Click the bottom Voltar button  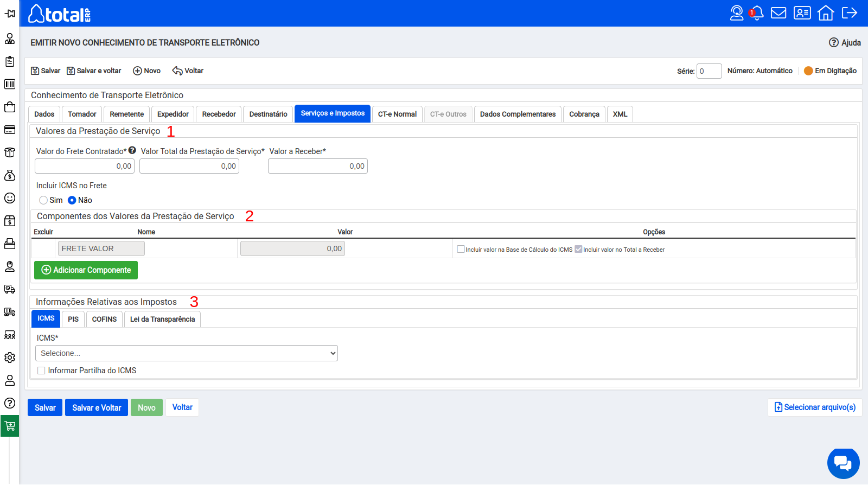[182, 407]
